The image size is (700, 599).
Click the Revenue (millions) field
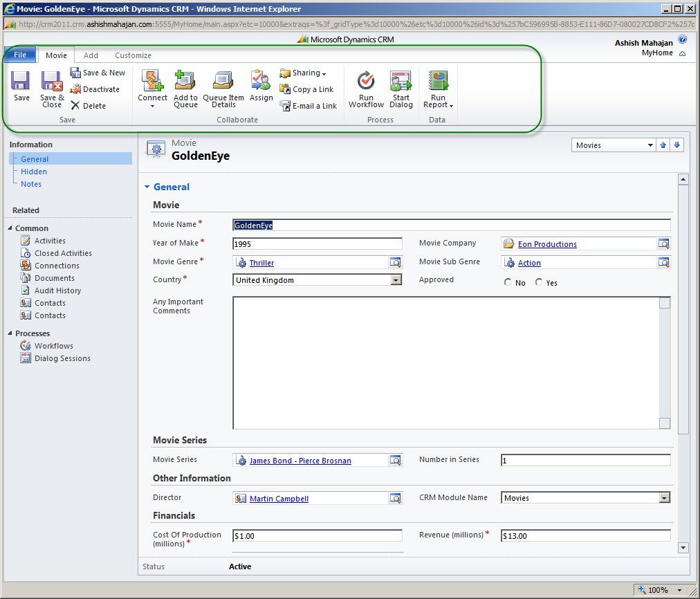[586, 535]
